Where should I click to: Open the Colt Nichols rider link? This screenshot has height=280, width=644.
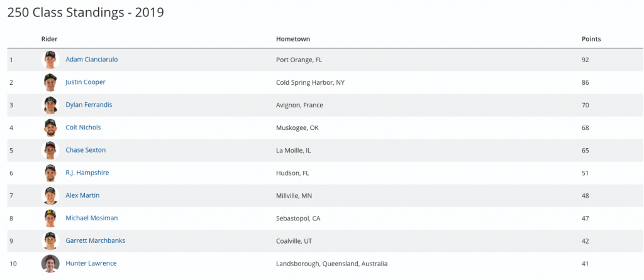pos(83,127)
